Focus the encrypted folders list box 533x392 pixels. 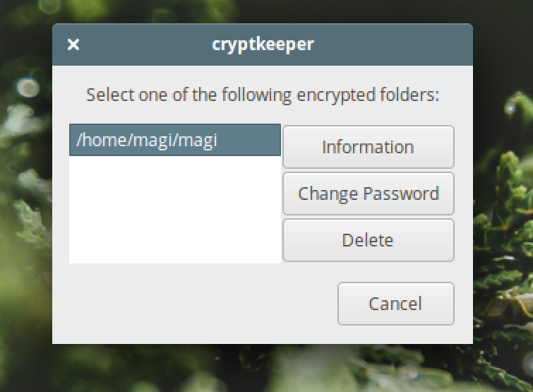tap(174, 194)
